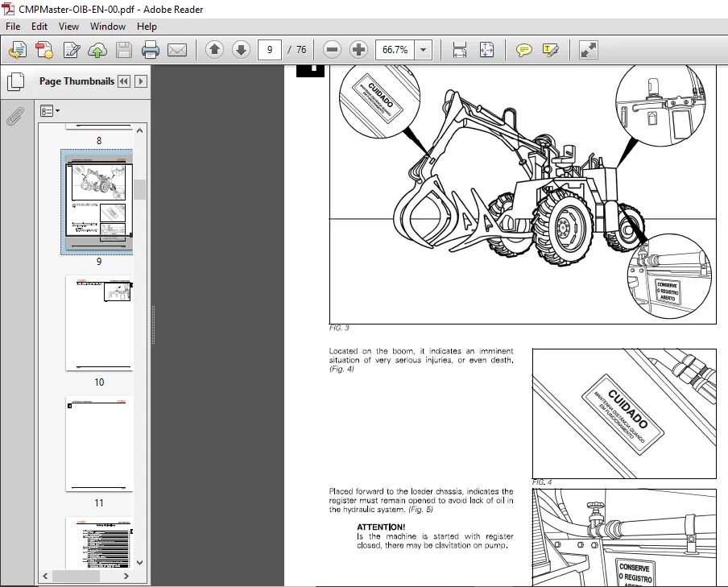
Task: Click thumbnails scrollbar down arrow
Action: (140, 562)
